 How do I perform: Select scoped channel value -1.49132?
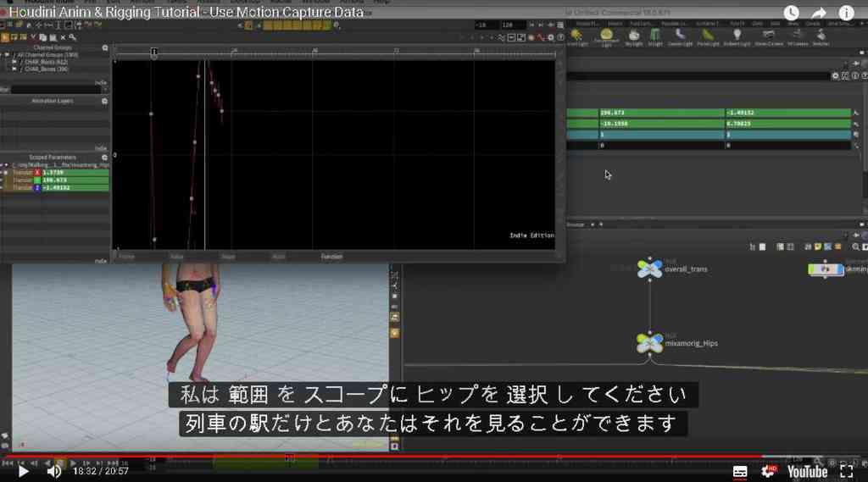75,187
